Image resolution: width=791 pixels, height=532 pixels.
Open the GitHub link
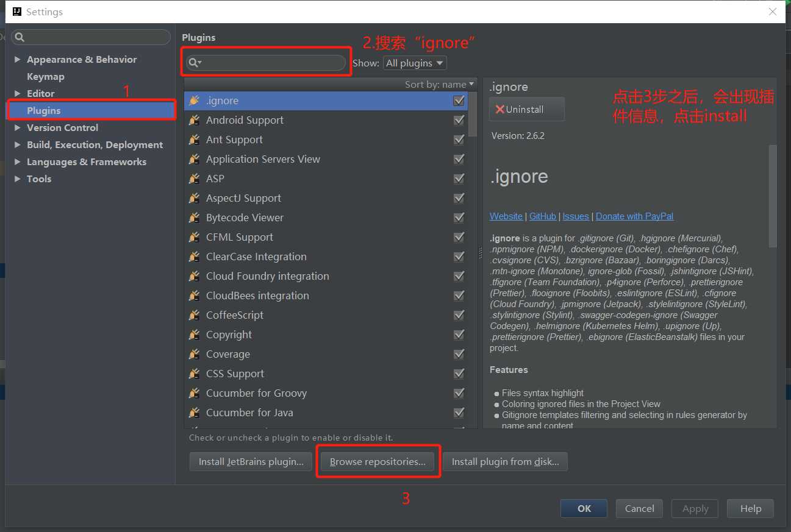click(x=543, y=216)
